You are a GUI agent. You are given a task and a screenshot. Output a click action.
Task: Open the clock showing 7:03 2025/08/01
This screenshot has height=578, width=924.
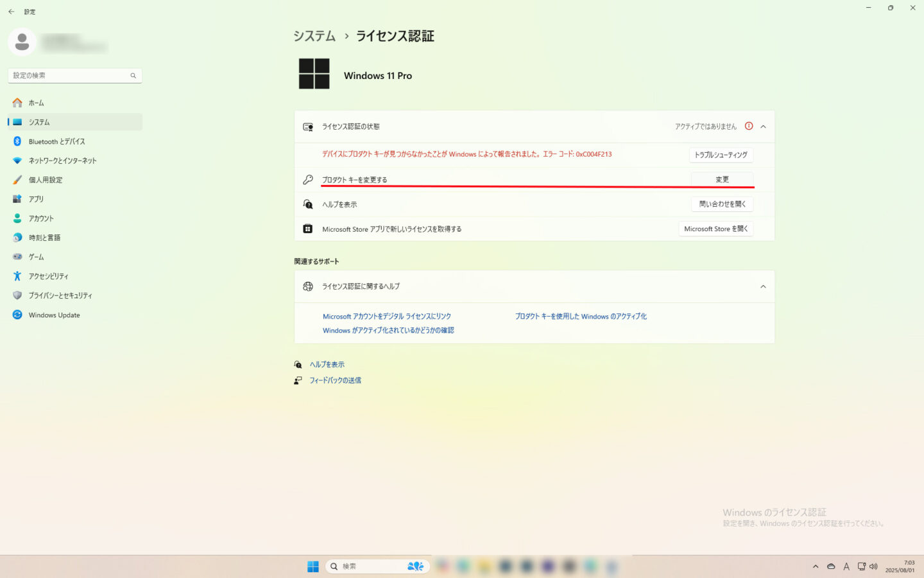click(900, 566)
